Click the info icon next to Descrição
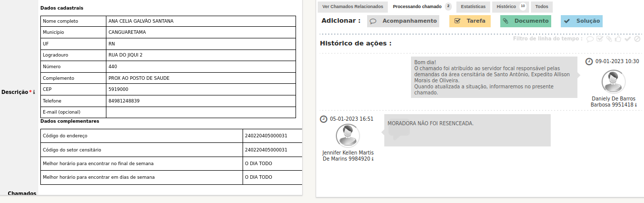The image size is (644, 203). coord(34,92)
